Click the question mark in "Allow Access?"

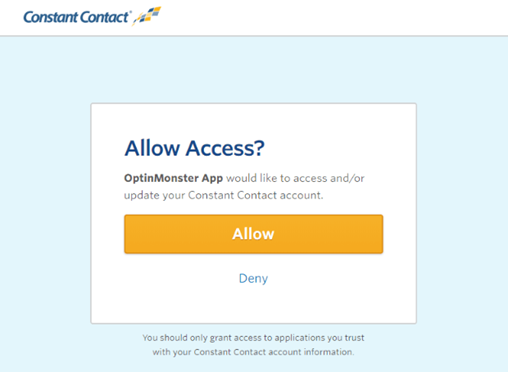259,148
